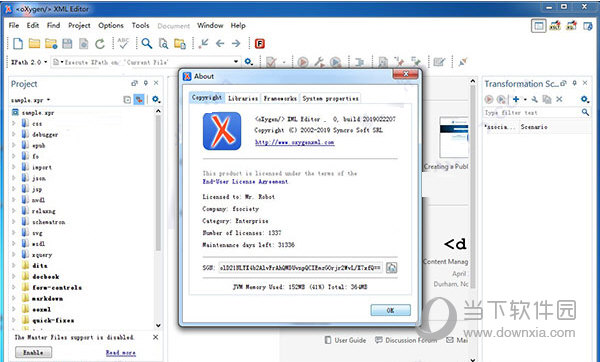The image size is (600, 362).
Task: Select sample.xpr root tree item
Action: 33,113
